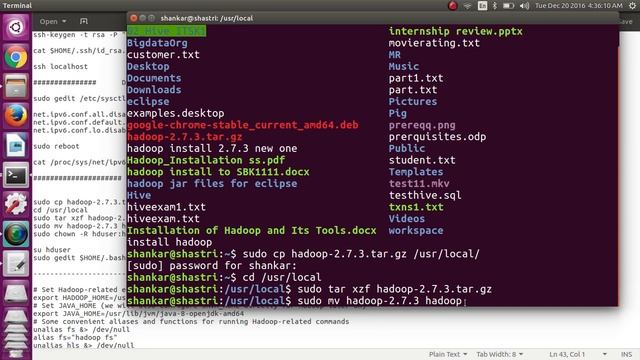Click 'test11.mkv' in terminal listing
Viewport: 640px width, 360px height.
419,184
